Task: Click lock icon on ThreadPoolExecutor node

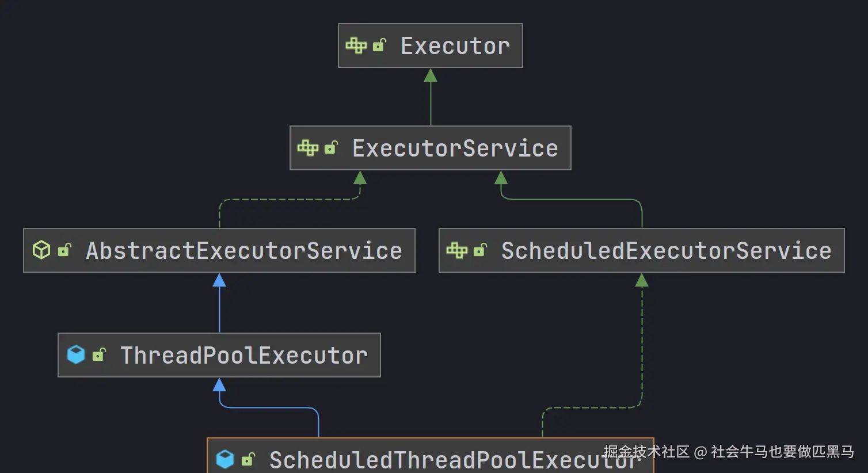Action: pos(100,355)
